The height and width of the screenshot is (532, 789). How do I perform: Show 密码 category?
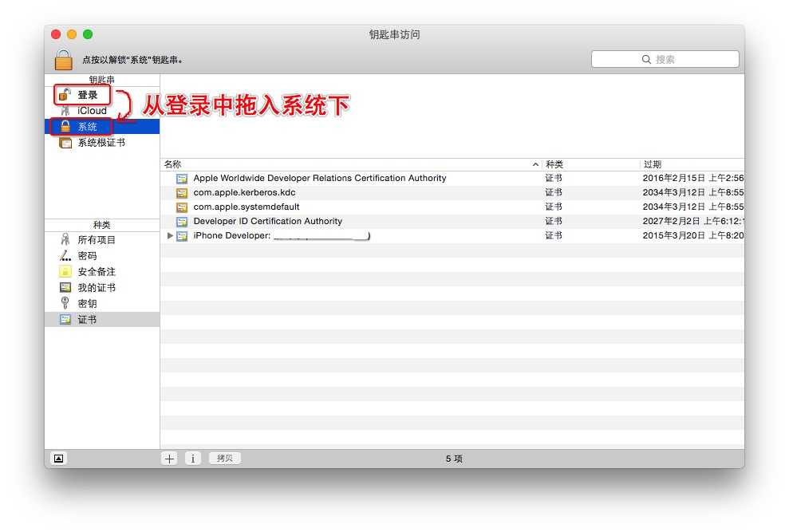(102, 256)
